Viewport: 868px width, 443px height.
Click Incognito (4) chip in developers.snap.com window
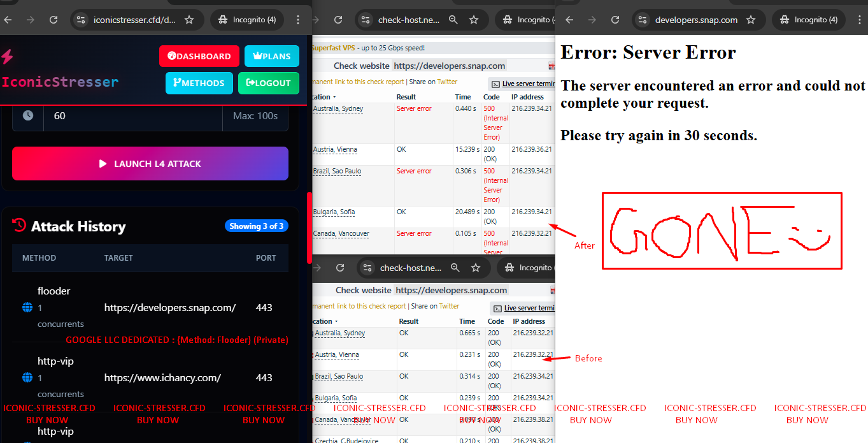click(x=809, y=20)
